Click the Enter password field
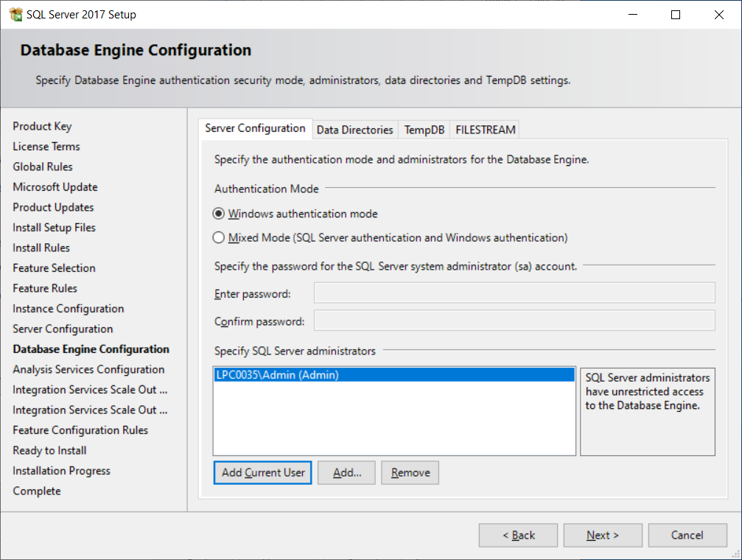The height and width of the screenshot is (560, 742). [x=514, y=293]
